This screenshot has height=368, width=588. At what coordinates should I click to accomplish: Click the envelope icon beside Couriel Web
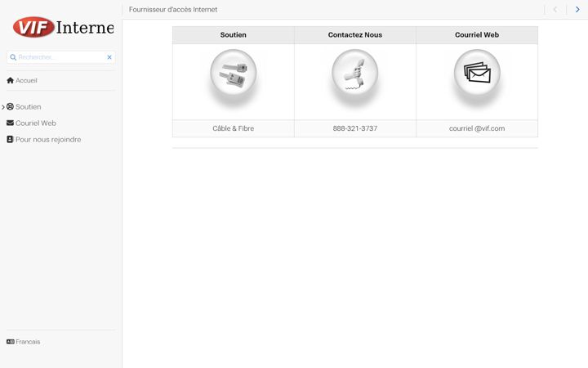pyautogui.click(x=10, y=123)
